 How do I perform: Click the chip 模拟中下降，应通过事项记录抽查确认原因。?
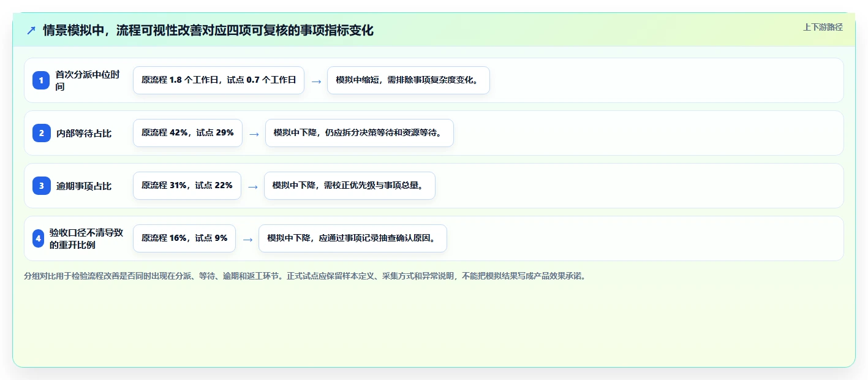(x=353, y=238)
